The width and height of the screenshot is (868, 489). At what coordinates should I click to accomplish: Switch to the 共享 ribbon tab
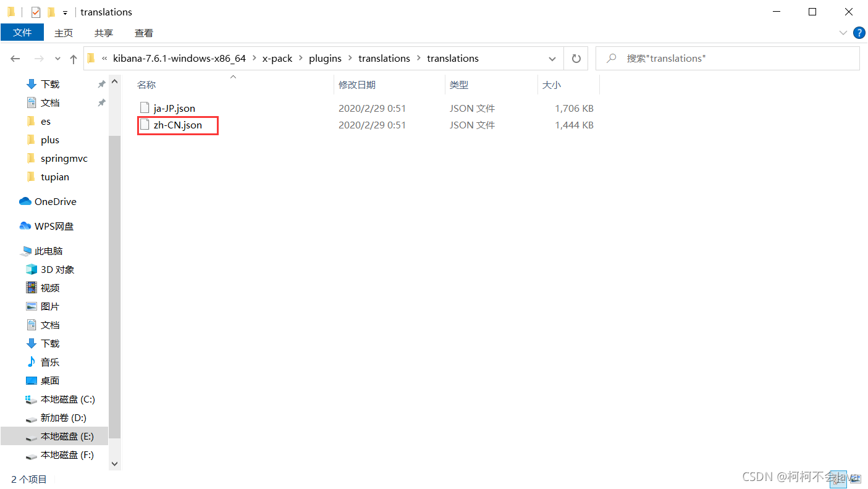point(104,33)
